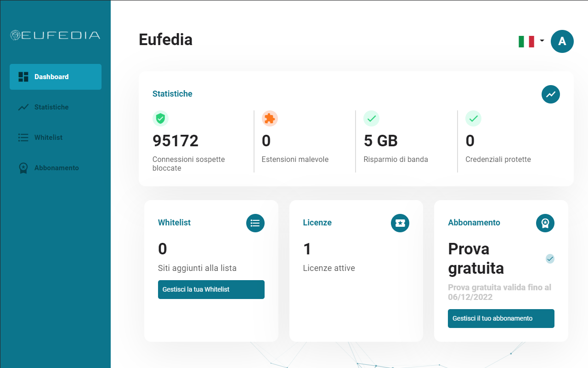
Task: Click the green shield blocked connections icon
Action: (x=160, y=119)
